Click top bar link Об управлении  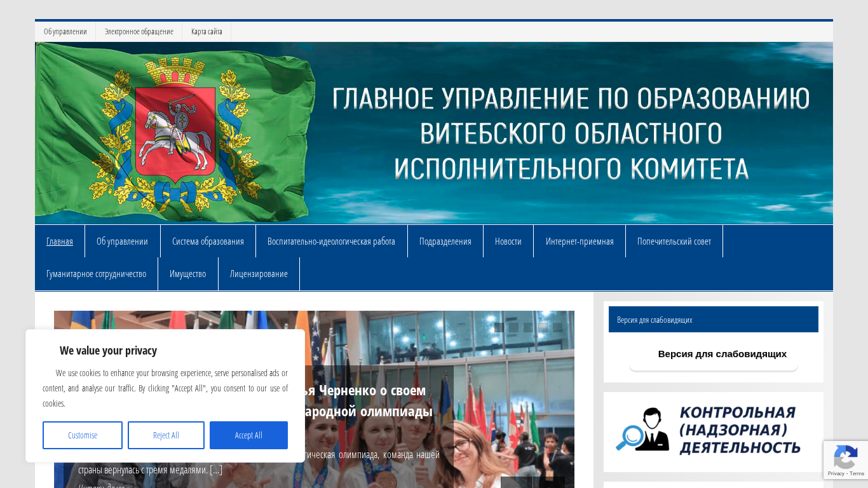point(65,32)
